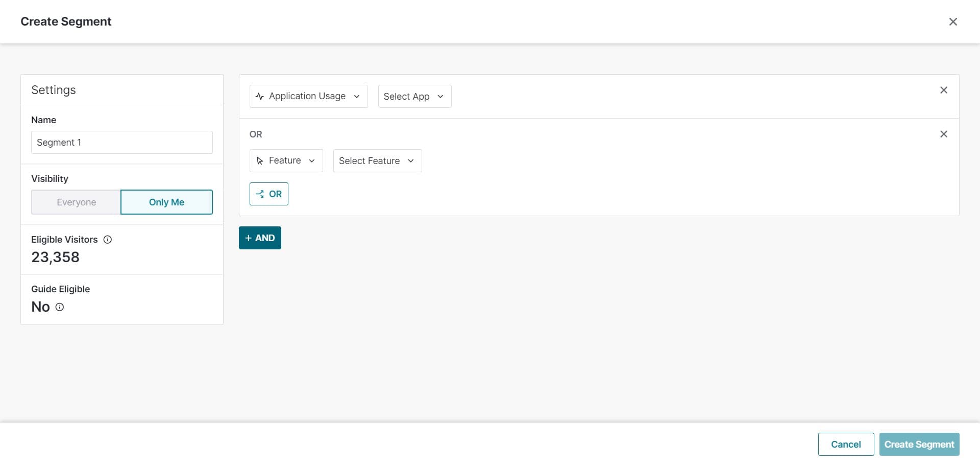The height and width of the screenshot is (466, 980).
Task: Remove the Application Usage rule row
Action: click(x=943, y=90)
